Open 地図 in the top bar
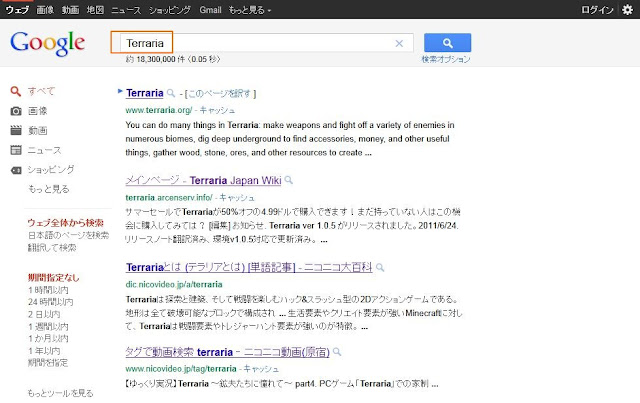The height and width of the screenshot is (403, 640). 95,10
